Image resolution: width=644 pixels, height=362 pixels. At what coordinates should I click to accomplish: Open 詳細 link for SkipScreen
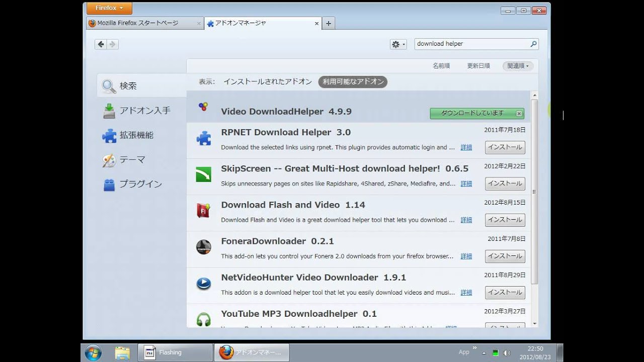pos(466,184)
